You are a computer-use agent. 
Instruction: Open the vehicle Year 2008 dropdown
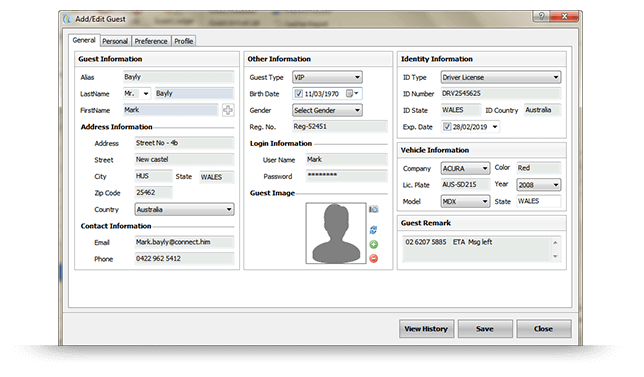[x=538, y=185]
